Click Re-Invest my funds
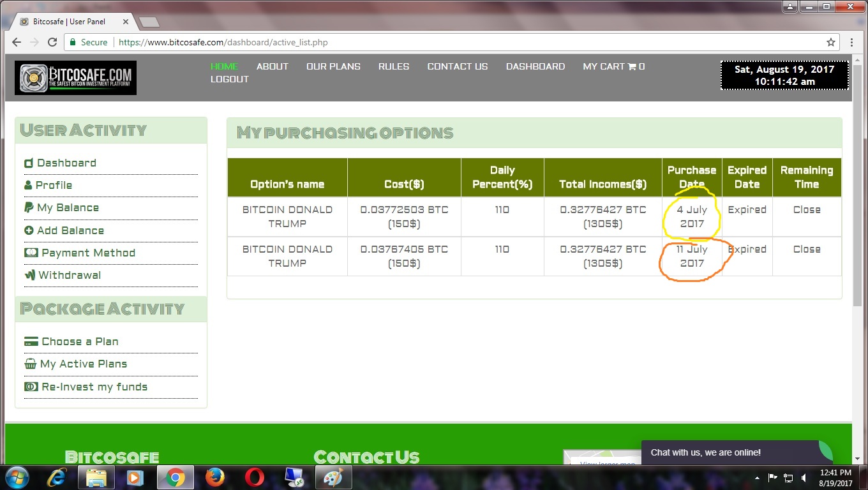The image size is (868, 490). tap(86, 387)
